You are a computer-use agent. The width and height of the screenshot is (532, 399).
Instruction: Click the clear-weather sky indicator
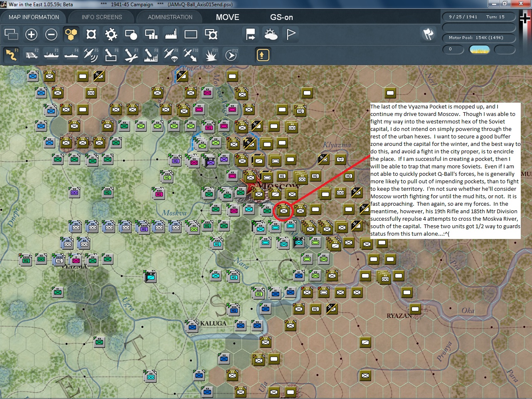click(x=479, y=49)
